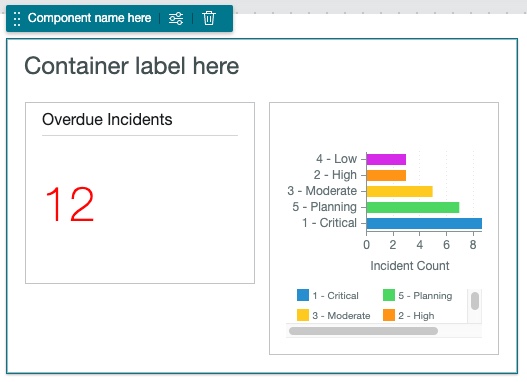The width and height of the screenshot is (527, 382).
Task: Click the '4 - Low' axis label
Action: tap(336, 159)
